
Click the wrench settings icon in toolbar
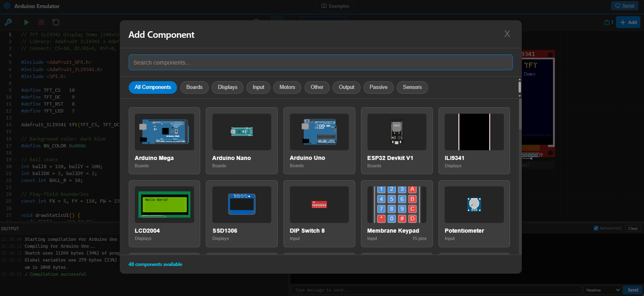[8, 22]
